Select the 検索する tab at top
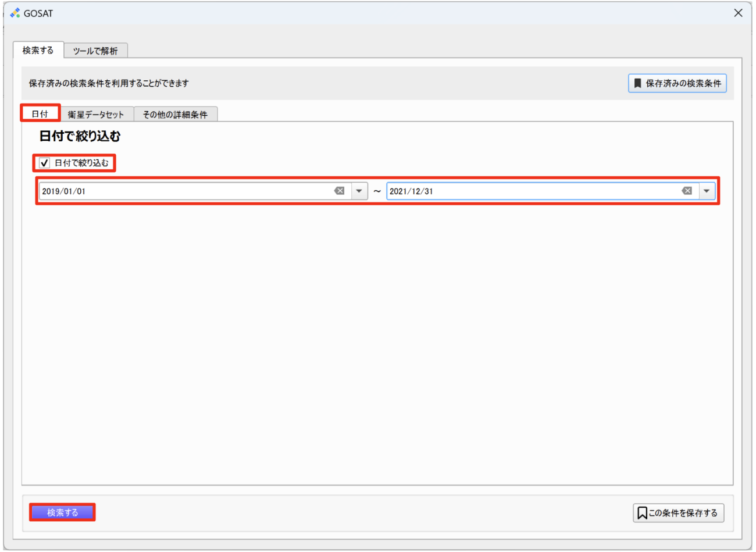This screenshot has height=552, width=756. 38,51
